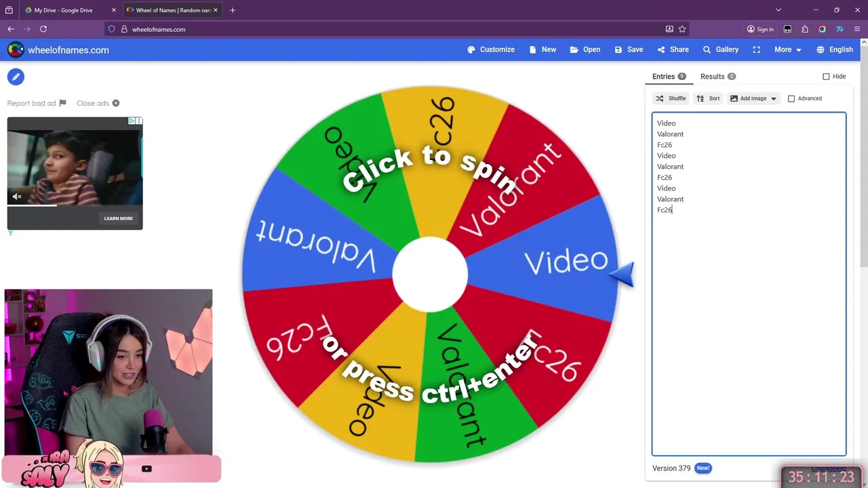Image resolution: width=868 pixels, height=488 pixels.
Task: List all tabs with the chevron
Action: coord(778,10)
